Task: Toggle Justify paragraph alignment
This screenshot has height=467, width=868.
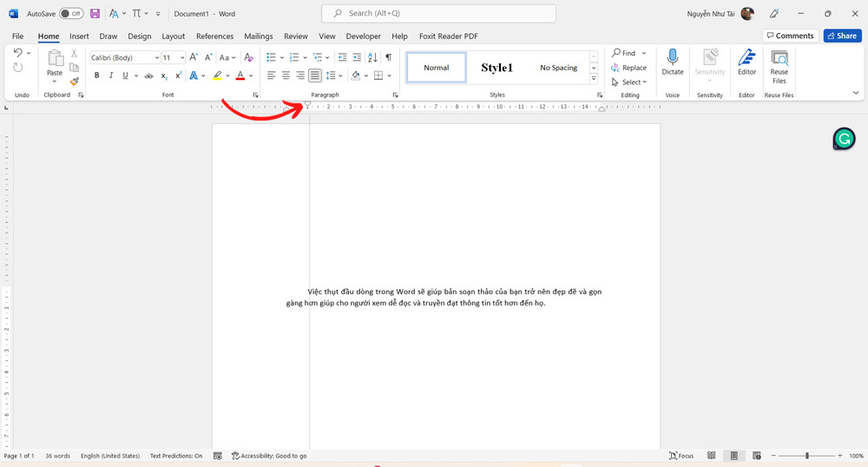Action: coord(315,76)
